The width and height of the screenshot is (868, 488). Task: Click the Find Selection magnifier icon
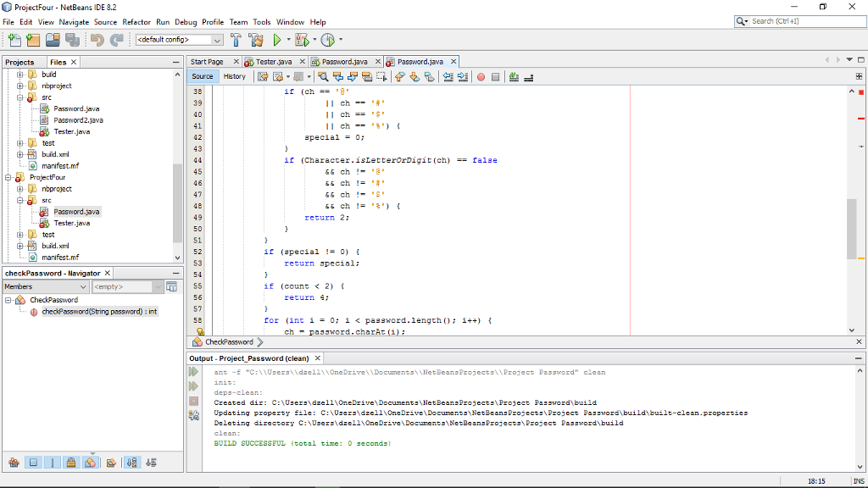pos(324,76)
